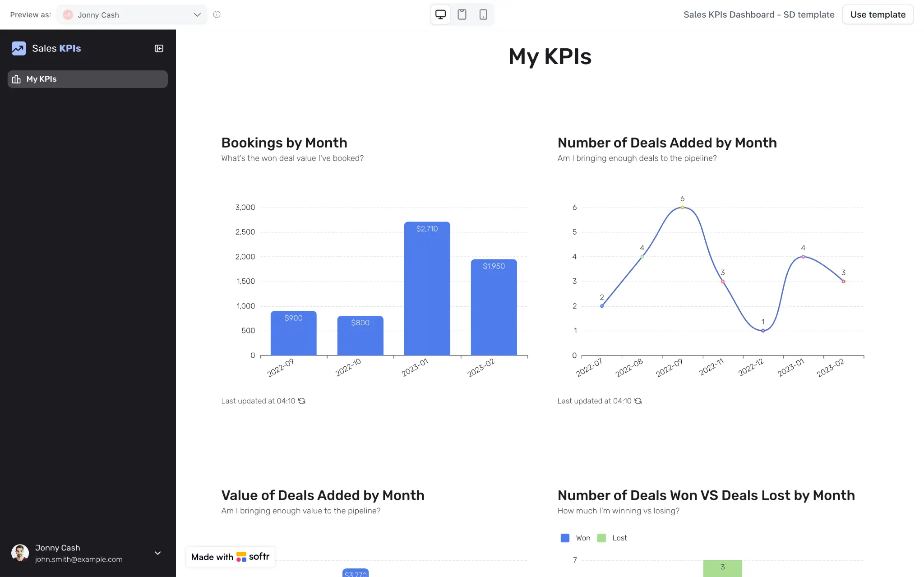Image resolution: width=924 pixels, height=577 pixels.
Task: Open the My KPIs sidebar item
Action: pos(88,79)
